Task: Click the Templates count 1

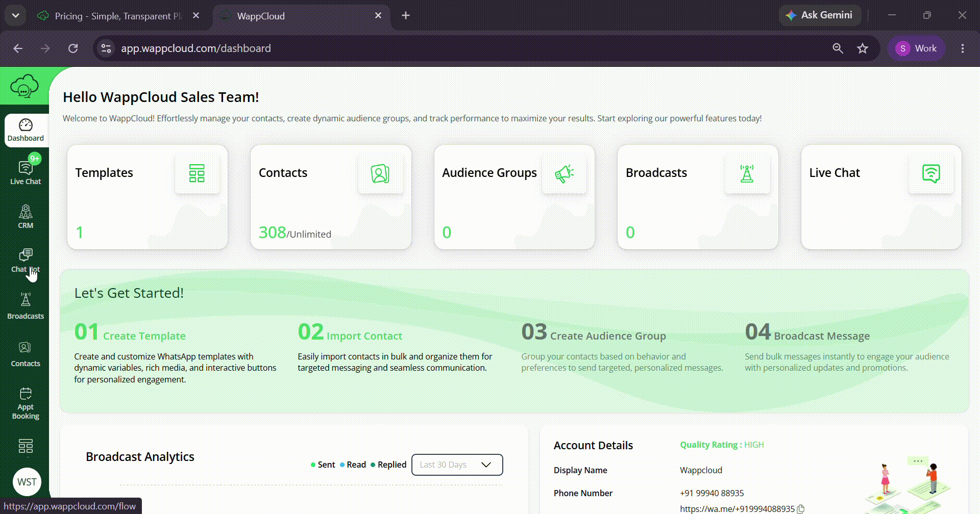Action: pyautogui.click(x=80, y=233)
